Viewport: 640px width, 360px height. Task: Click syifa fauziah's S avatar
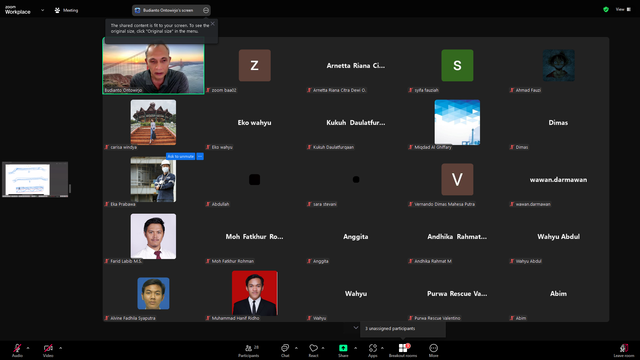click(457, 65)
